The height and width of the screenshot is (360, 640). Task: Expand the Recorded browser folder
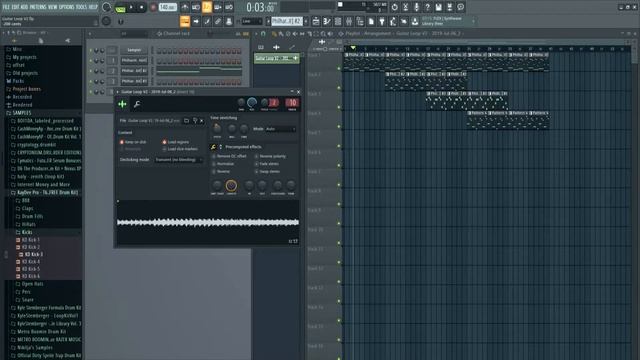22,97
